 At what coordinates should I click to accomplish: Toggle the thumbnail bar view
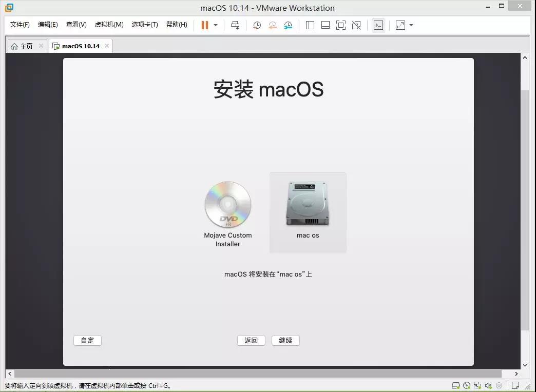click(326, 25)
